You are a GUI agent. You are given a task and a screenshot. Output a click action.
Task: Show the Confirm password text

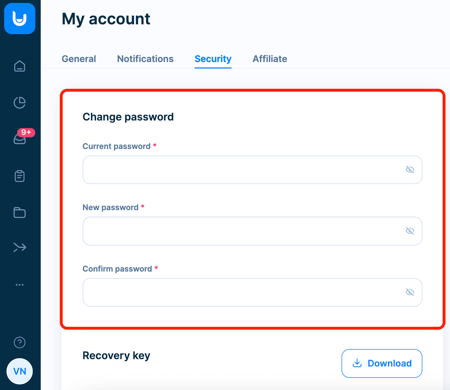click(410, 292)
